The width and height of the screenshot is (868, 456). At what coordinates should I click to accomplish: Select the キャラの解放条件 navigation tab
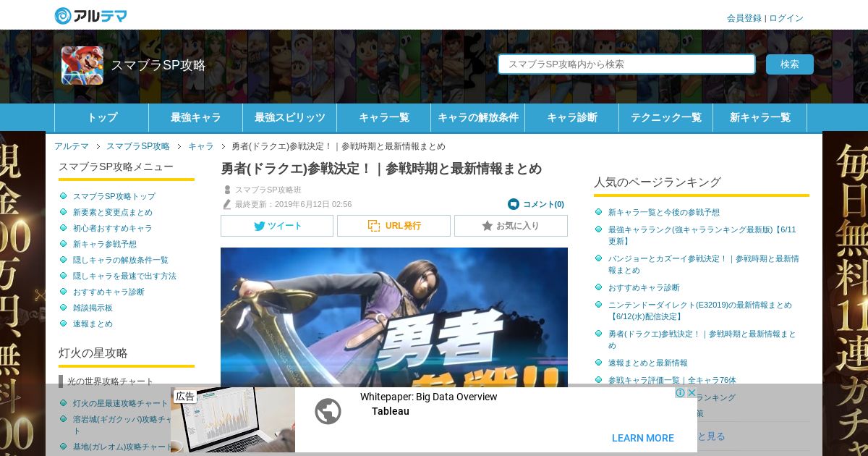pyautogui.click(x=478, y=117)
